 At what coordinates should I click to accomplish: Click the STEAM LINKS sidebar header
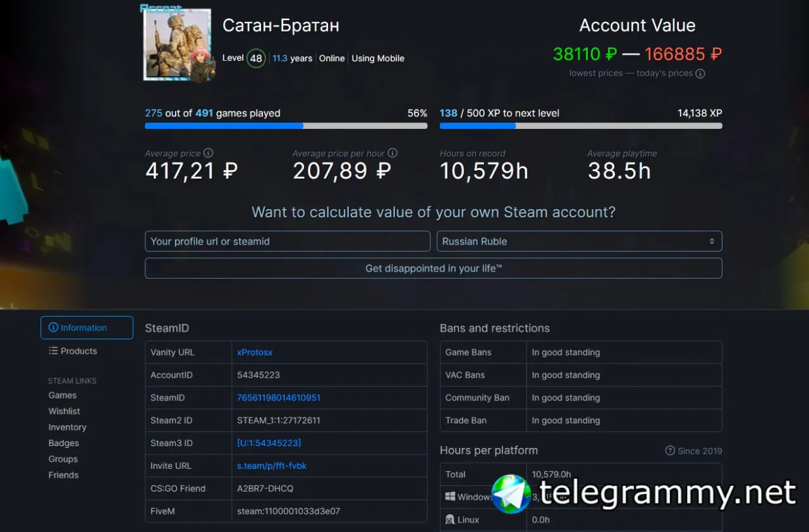(x=72, y=381)
